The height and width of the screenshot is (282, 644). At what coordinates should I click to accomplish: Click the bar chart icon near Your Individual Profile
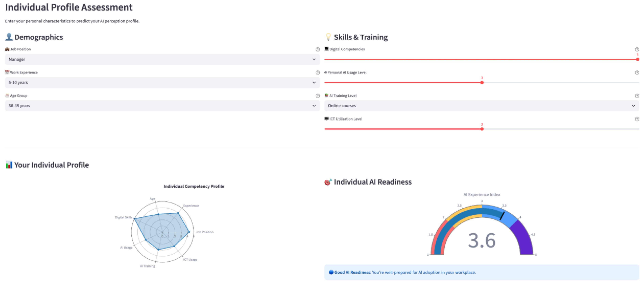pos(9,165)
